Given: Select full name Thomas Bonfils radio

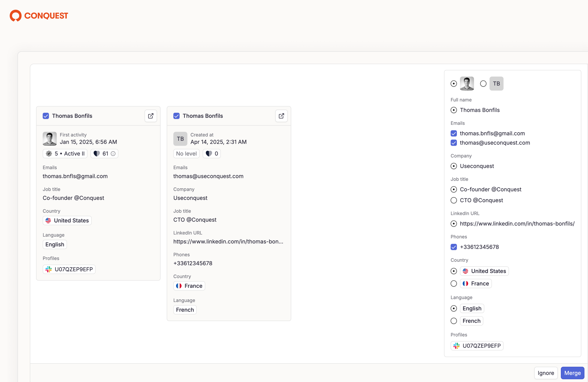Looking at the screenshot, I should point(454,110).
